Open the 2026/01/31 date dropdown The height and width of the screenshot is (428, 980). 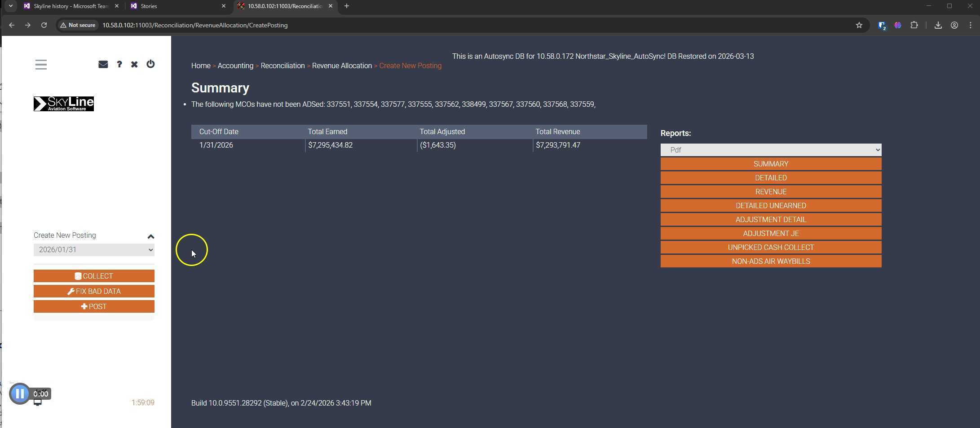tap(94, 250)
